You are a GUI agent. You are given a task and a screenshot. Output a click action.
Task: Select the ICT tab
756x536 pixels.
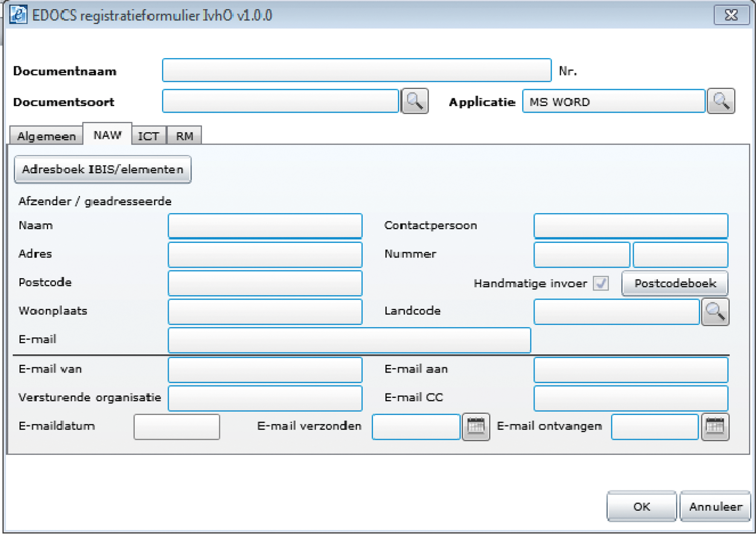(x=148, y=136)
